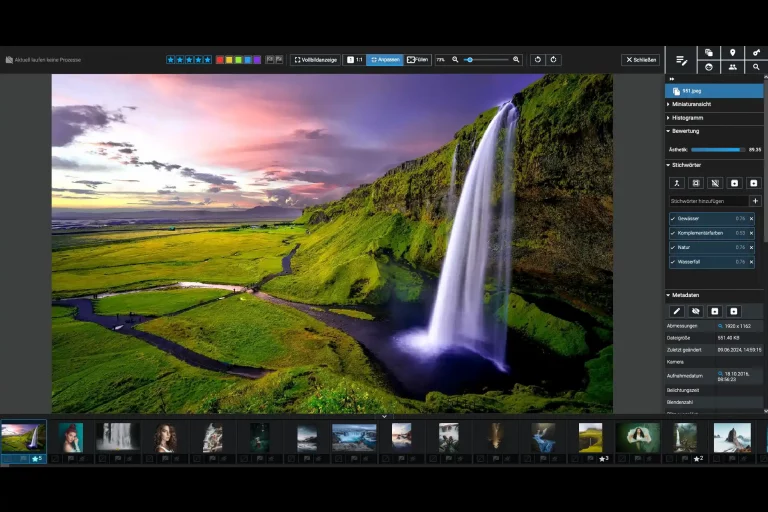Switch to the Füllen view mode
Image resolution: width=768 pixels, height=512 pixels.
418,60
